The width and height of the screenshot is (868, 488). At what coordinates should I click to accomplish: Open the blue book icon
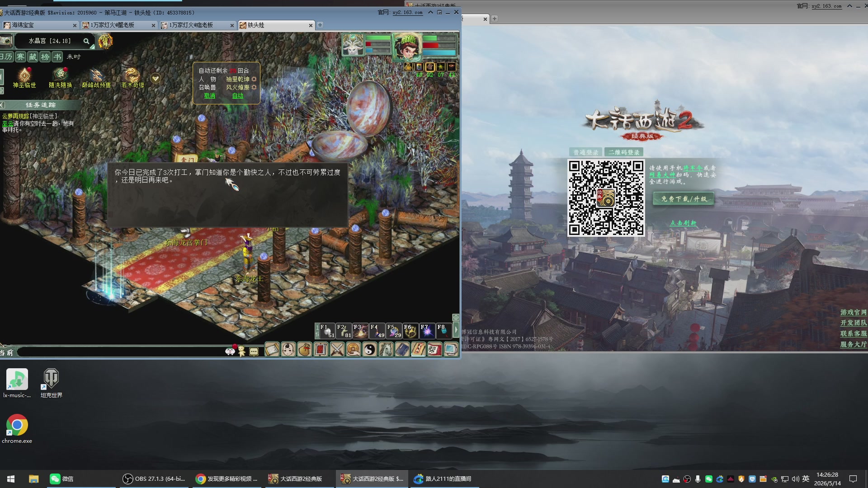[402, 349]
